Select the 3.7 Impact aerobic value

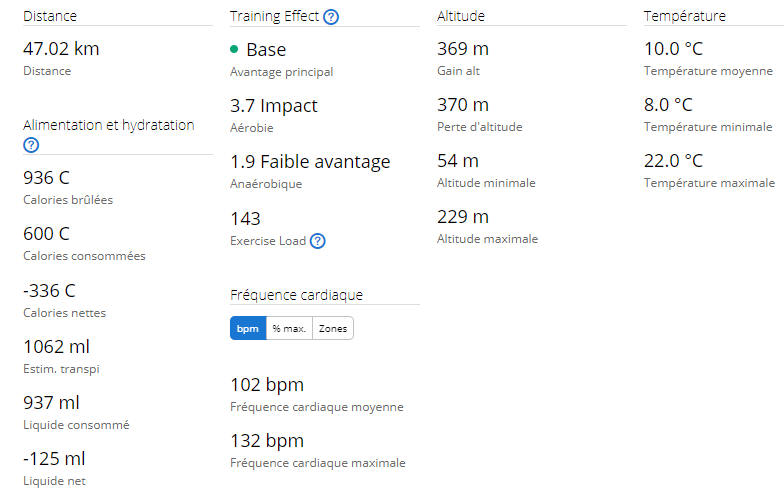click(x=274, y=106)
